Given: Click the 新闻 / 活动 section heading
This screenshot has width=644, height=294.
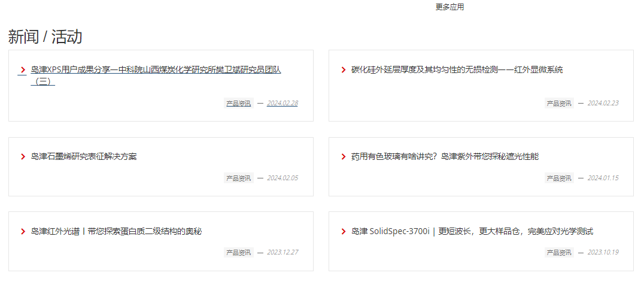Looking at the screenshot, I should click(x=45, y=37).
